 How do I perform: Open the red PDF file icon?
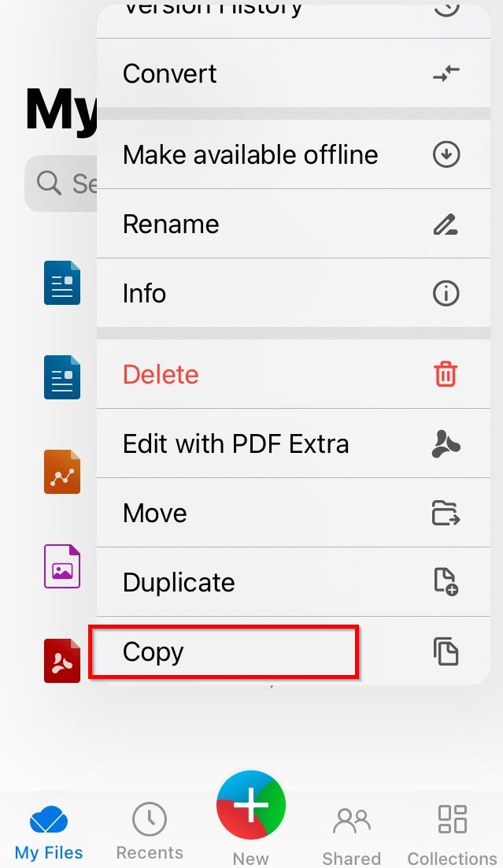click(x=62, y=661)
